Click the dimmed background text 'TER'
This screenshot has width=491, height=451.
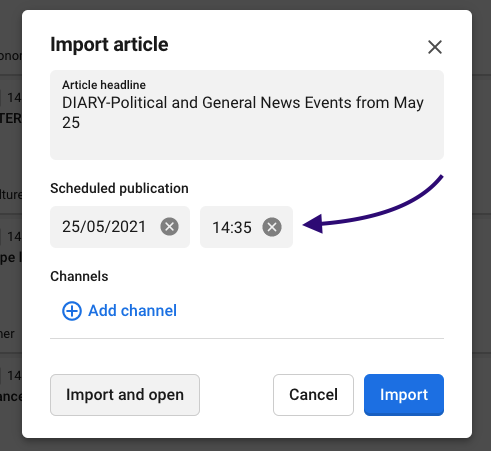pyautogui.click(x=11, y=118)
